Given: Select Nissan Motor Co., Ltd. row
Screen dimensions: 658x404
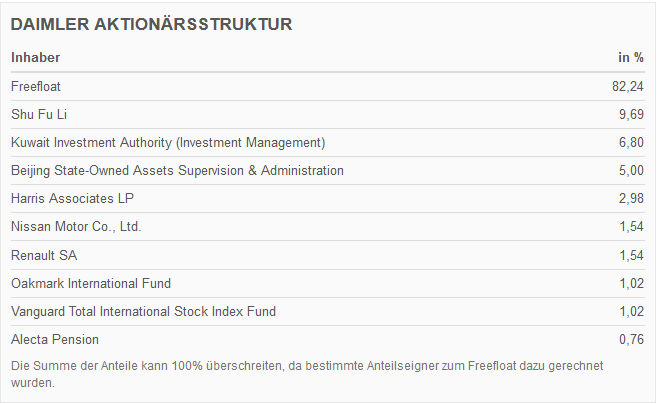Looking at the screenshot, I should [76, 226].
